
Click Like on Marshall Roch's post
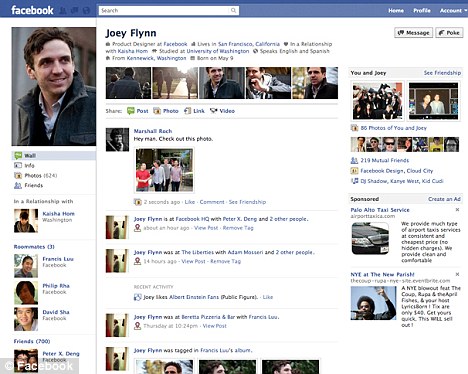tap(190, 202)
